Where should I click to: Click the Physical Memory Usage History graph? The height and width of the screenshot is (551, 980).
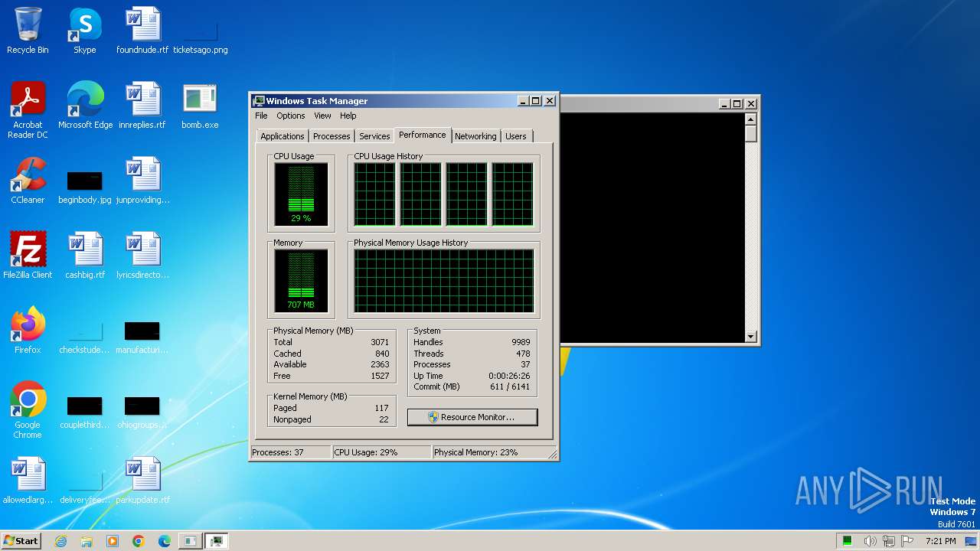coord(444,281)
